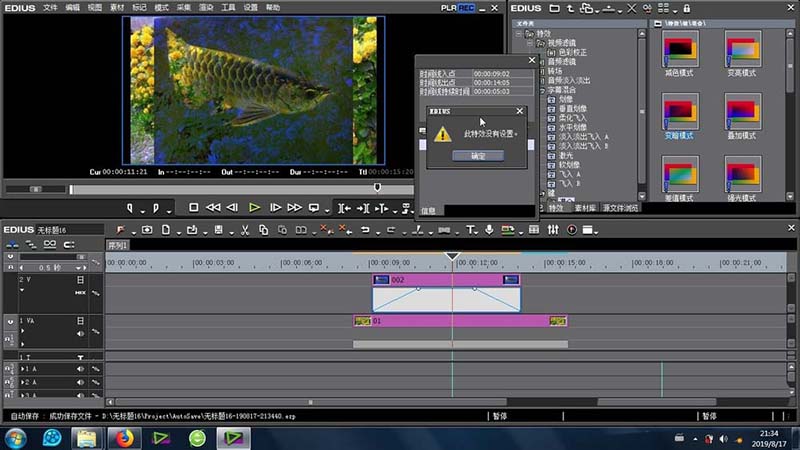Click the Stop button in playback controls
The width and height of the screenshot is (800, 450).
click(x=194, y=208)
